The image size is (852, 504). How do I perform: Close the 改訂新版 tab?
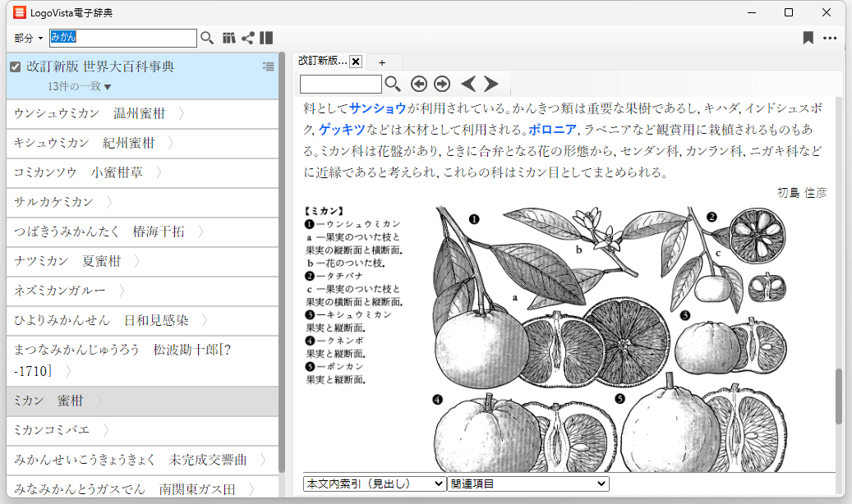click(x=356, y=62)
